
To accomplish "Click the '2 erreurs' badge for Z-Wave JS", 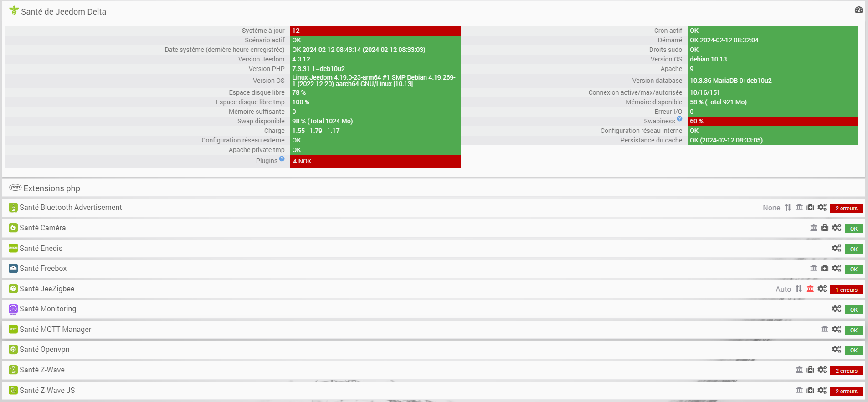I will click(847, 391).
